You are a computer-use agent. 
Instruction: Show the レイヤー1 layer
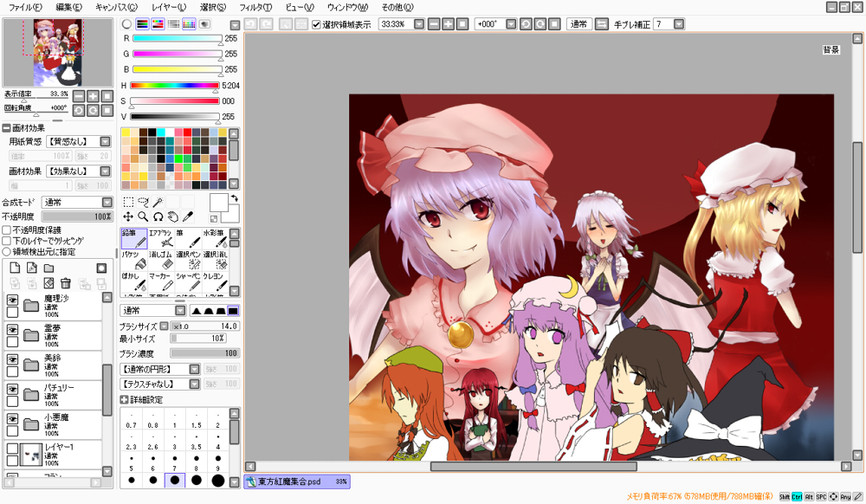click(12, 449)
